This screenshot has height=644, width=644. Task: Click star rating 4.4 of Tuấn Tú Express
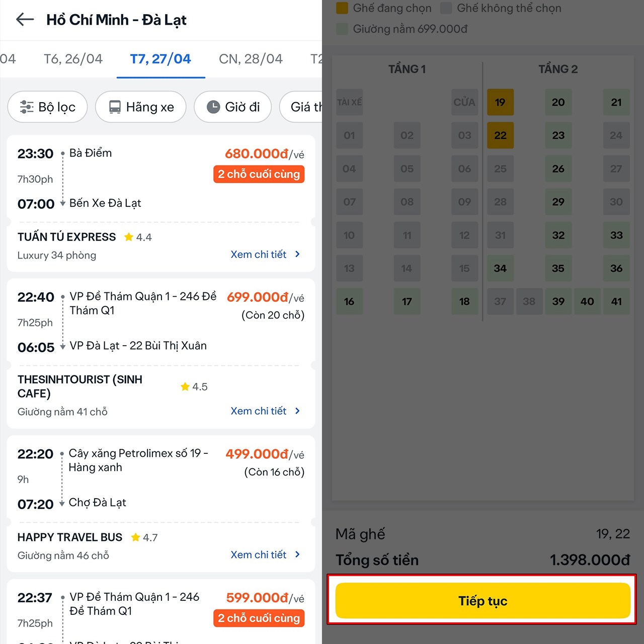138,237
